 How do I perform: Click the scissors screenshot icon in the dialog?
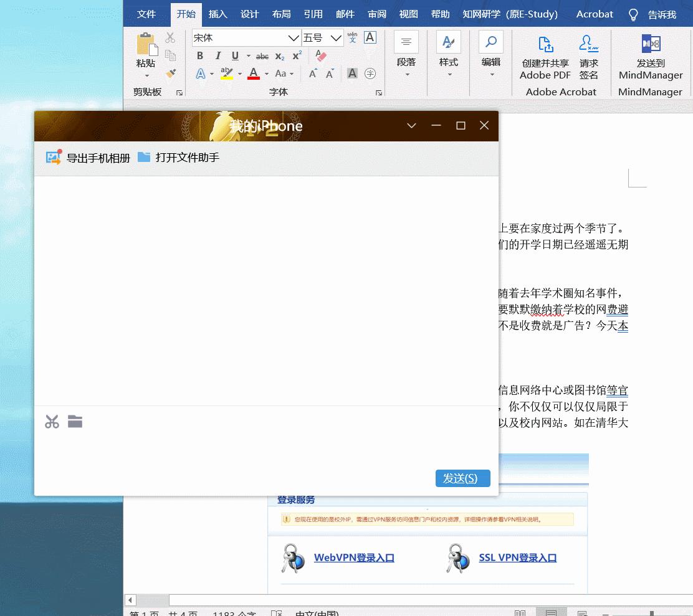pyautogui.click(x=52, y=422)
